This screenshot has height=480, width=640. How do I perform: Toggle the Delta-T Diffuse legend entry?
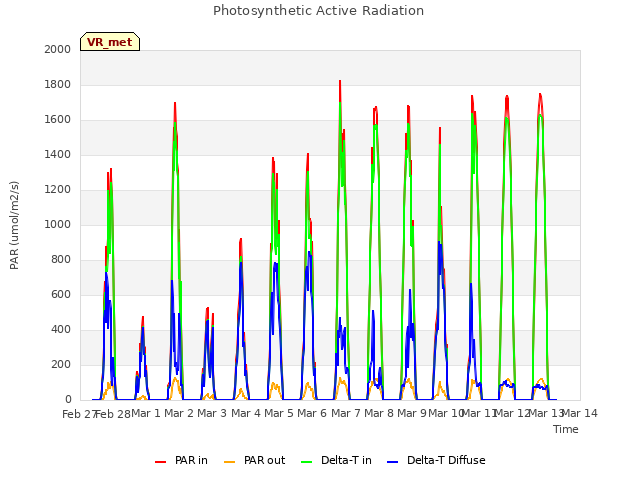coord(436,460)
